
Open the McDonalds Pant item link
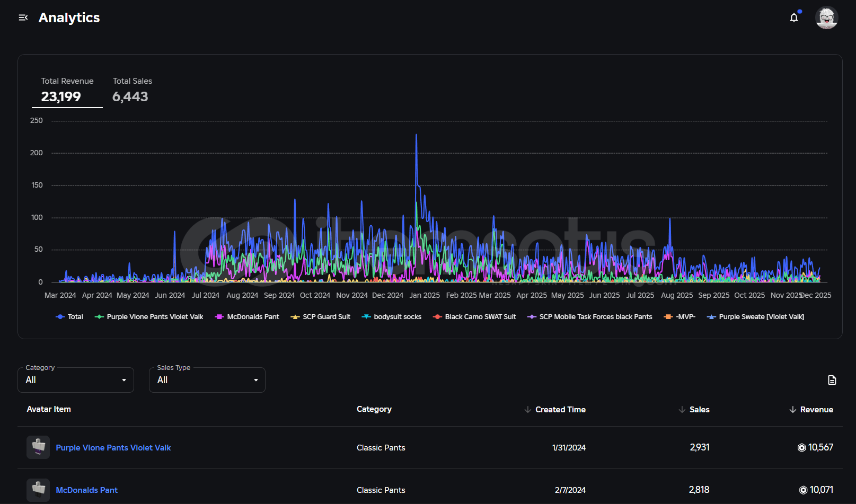[x=87, y=490]
